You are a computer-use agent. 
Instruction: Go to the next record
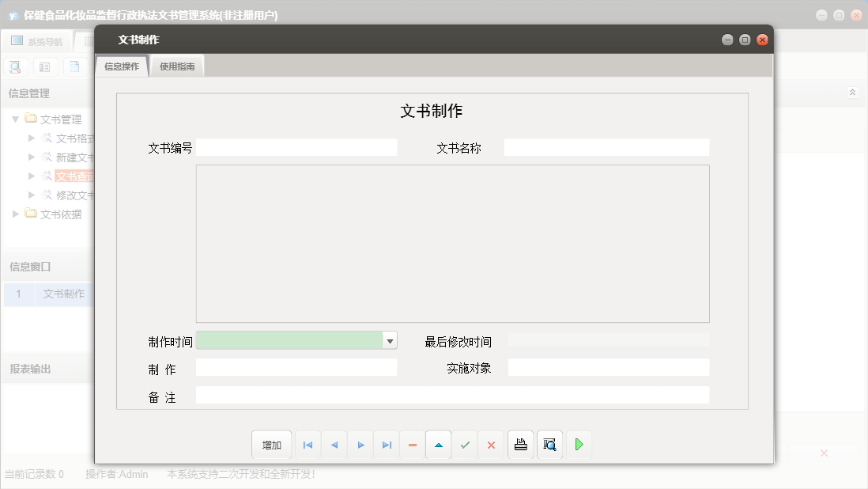[x=360, y=444]
